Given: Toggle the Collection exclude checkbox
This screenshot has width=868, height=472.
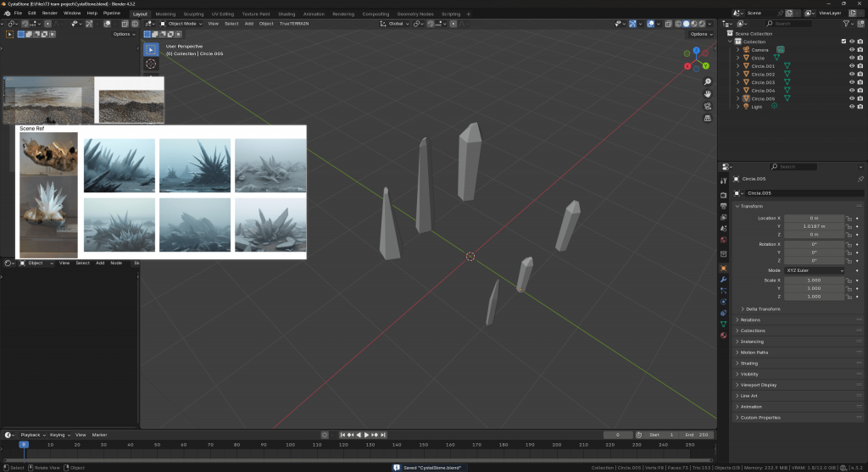Looking at the screenshot, I should [843, 42].
